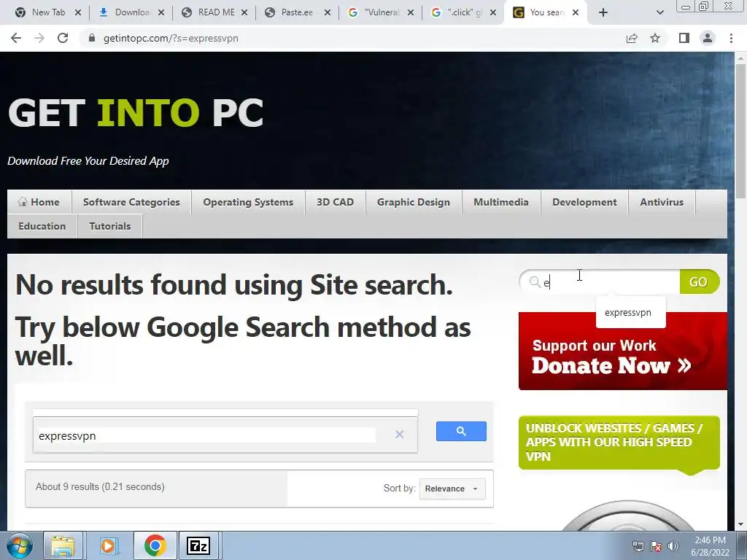This screenshot has height=560, width=747.
Task: Click the Google custom search box
Action: 206,435
